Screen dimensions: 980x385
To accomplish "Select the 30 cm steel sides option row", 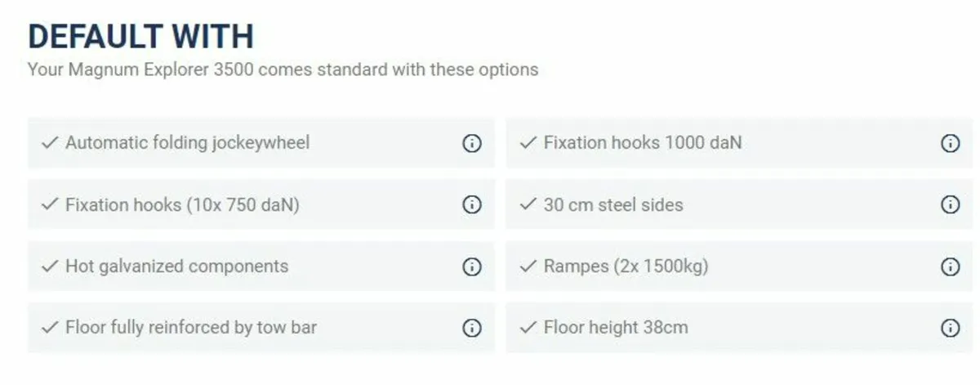I will pos(739,204).
